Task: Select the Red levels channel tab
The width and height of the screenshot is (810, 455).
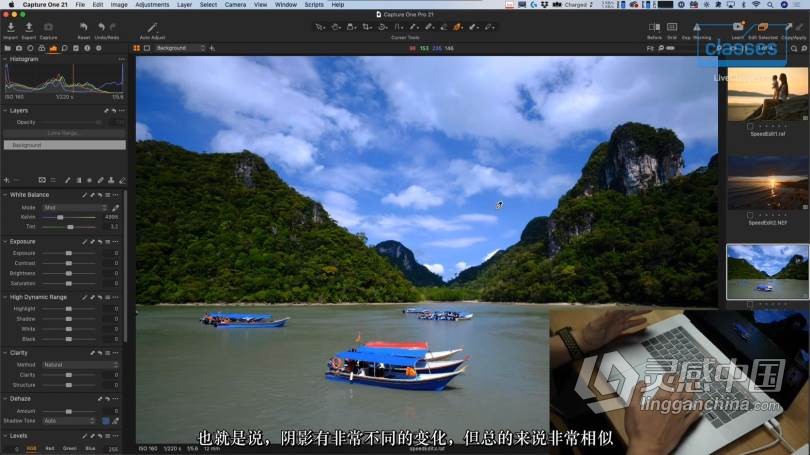Action: (50, 449)
